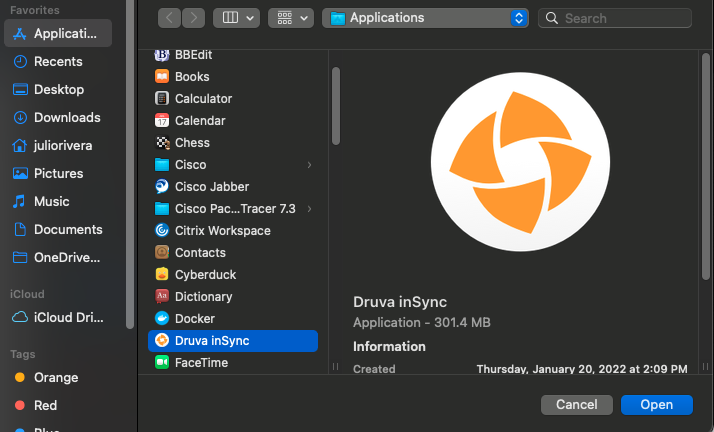Click the Citrix Workspace app icon

point(162,230)
